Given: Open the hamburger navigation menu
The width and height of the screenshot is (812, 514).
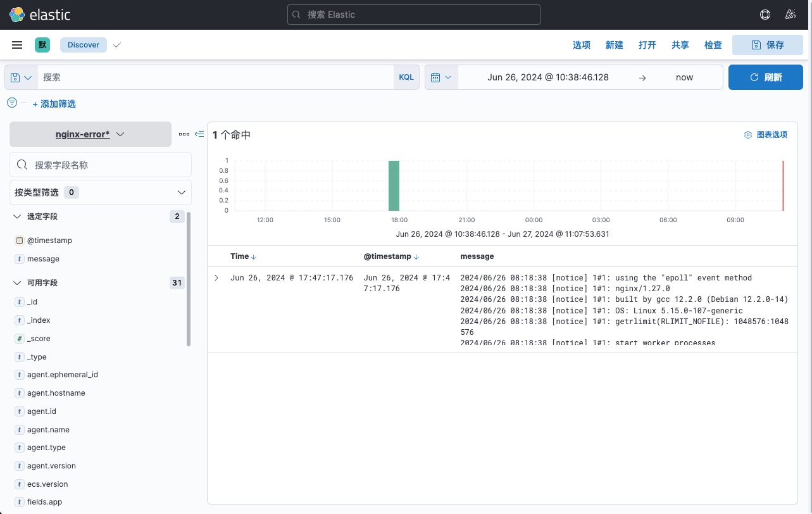Looking at the screenshot, I should [17, 45].
